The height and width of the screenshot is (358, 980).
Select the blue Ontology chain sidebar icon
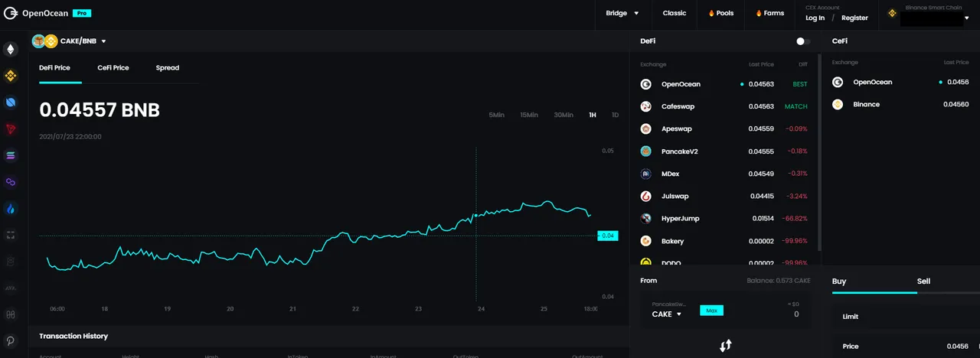[x=11, y=103]
